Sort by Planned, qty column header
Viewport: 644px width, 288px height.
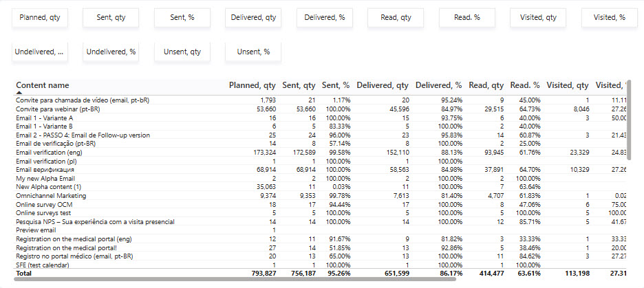pyautogui.click(x=253, y=85)
